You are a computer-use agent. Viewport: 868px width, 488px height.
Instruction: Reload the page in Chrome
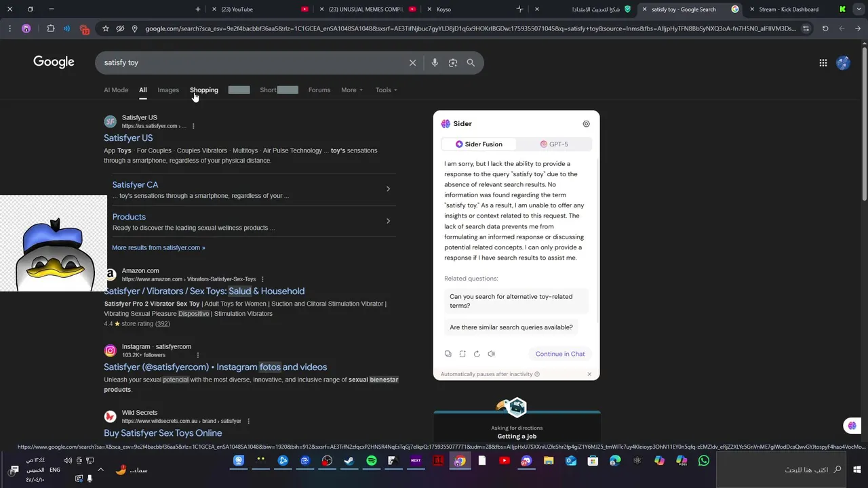coord(825,28)
